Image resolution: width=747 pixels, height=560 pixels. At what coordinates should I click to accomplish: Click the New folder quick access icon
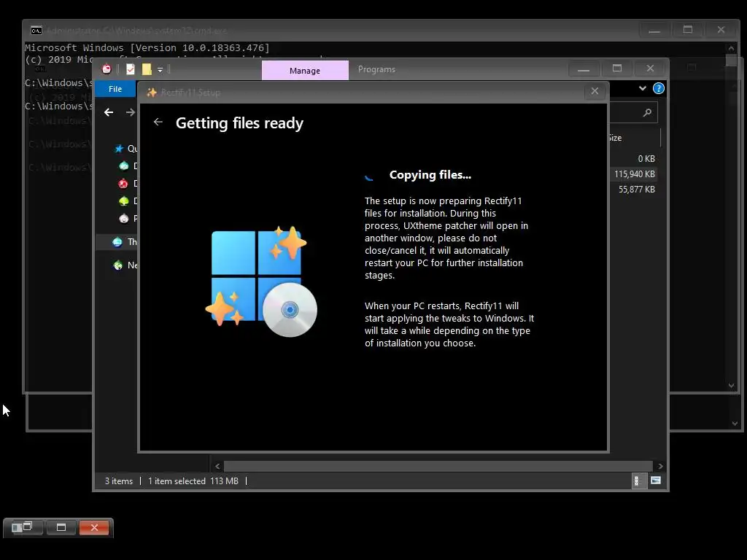coord(147,69)
